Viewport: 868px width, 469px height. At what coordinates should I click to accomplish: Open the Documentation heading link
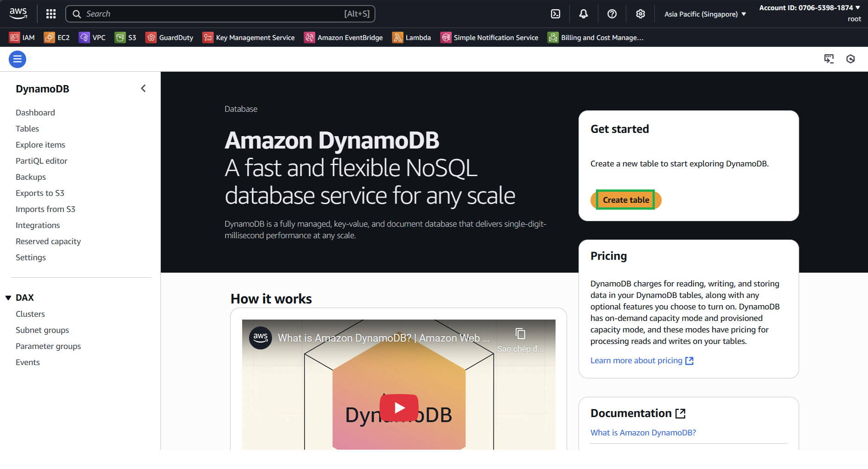click(x=638, y=413)
